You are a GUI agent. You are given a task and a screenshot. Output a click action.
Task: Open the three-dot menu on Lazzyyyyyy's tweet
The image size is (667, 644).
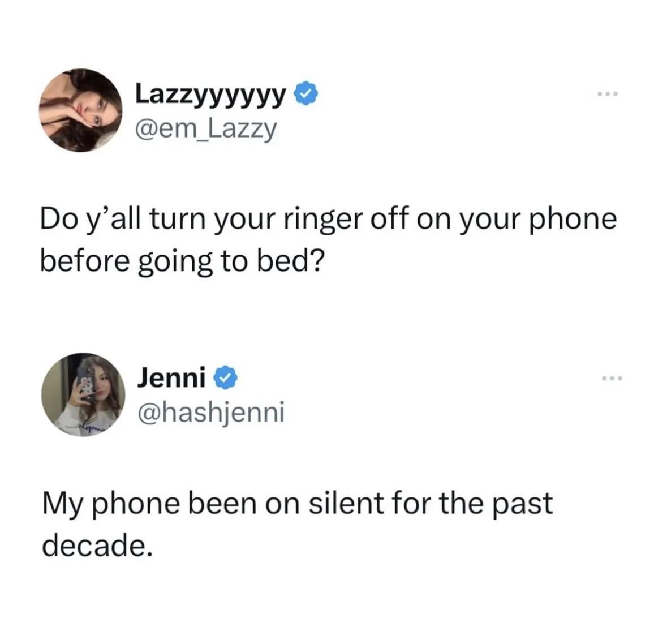607,93
